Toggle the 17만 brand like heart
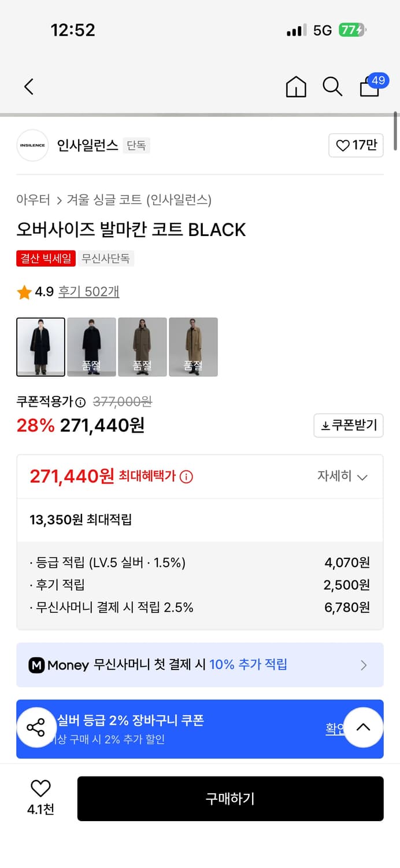This screenshot has width=400, height=868. [355, 145]
